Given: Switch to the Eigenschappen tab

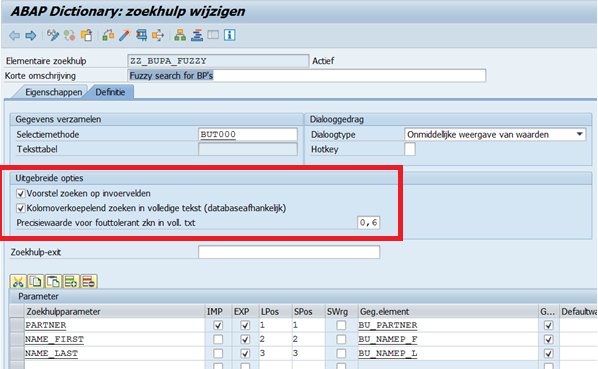Looking at the screenshot, I should tap(53, 92).
